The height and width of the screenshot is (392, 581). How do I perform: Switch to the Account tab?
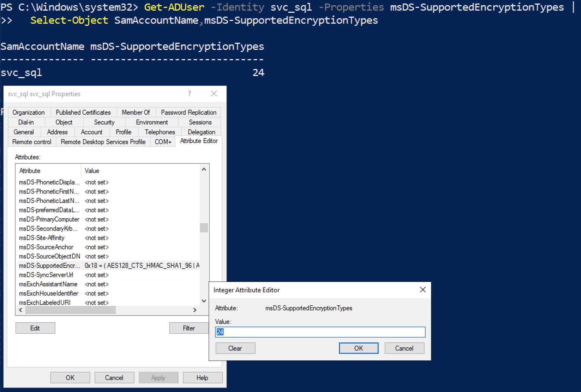(91, 132)
